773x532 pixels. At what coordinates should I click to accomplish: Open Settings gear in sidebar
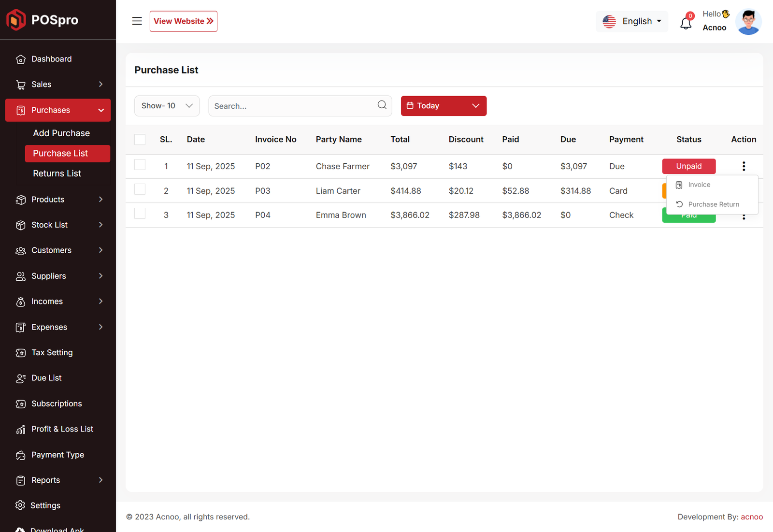[20, 505]
